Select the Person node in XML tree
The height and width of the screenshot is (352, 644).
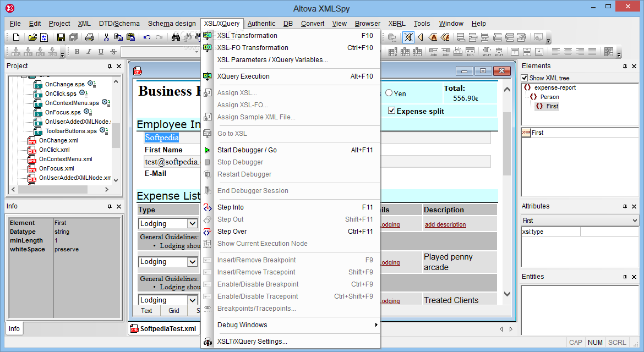coord(549,97)
